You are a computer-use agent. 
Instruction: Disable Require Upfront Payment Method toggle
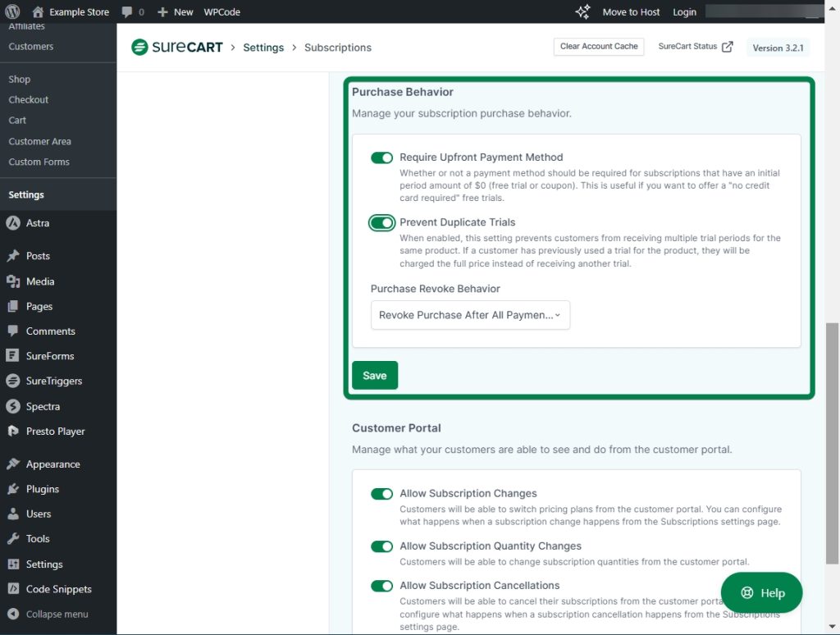(381, 158)
